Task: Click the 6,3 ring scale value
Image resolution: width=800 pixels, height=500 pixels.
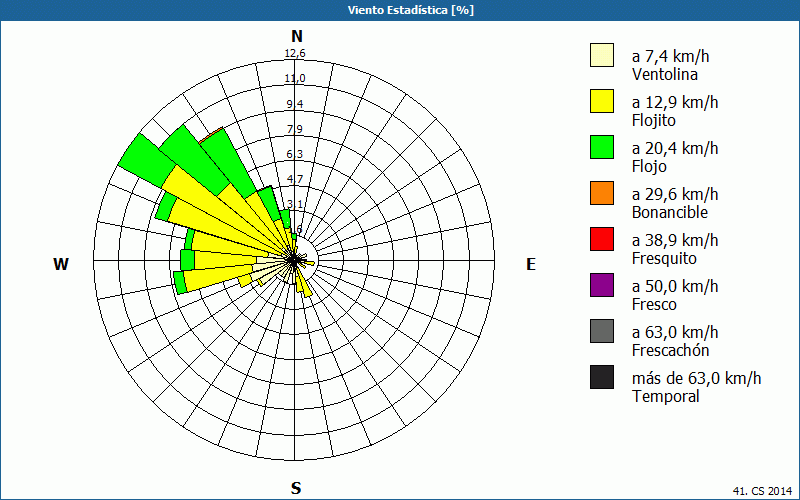Action: 295,154
